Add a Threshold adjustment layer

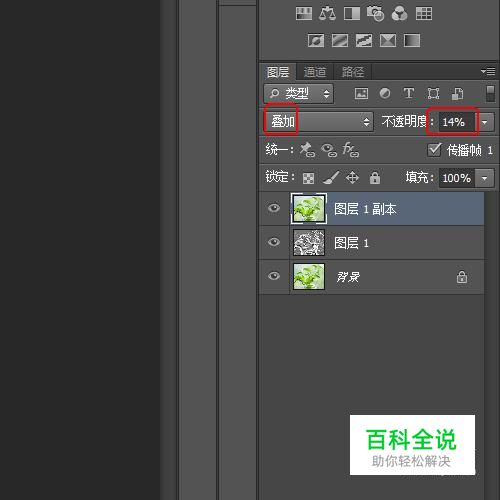(x=364, y=41)
